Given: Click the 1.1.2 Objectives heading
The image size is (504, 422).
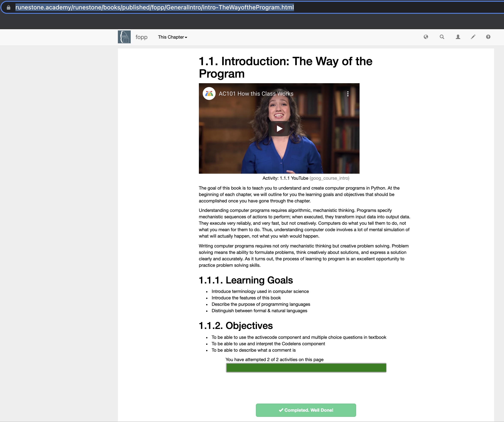Looking at the screenshot, I should [236, 326].
